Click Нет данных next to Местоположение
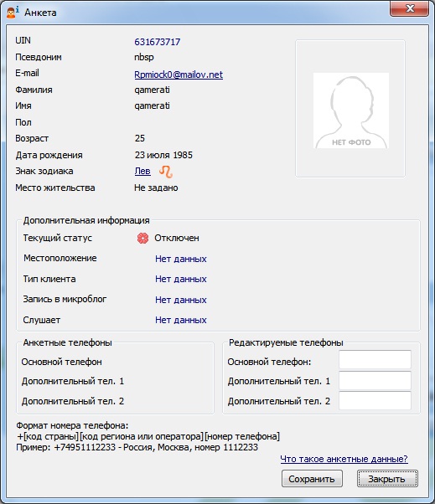The width and height of the screenshot is (435, 504). [181, 259]
